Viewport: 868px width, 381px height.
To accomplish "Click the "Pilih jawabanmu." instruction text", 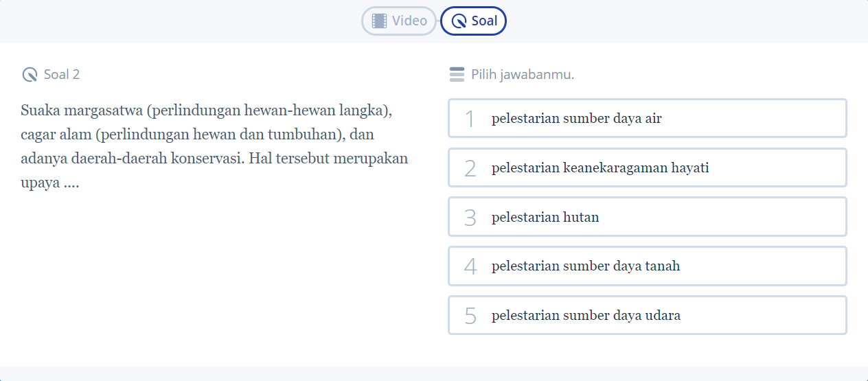I will (x=523, y=75).
